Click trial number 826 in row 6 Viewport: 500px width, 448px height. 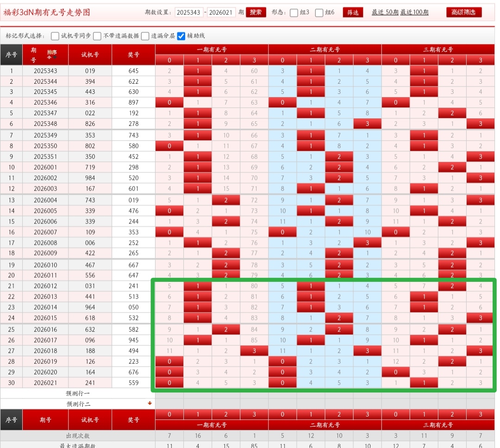click(x=90, y=124)
